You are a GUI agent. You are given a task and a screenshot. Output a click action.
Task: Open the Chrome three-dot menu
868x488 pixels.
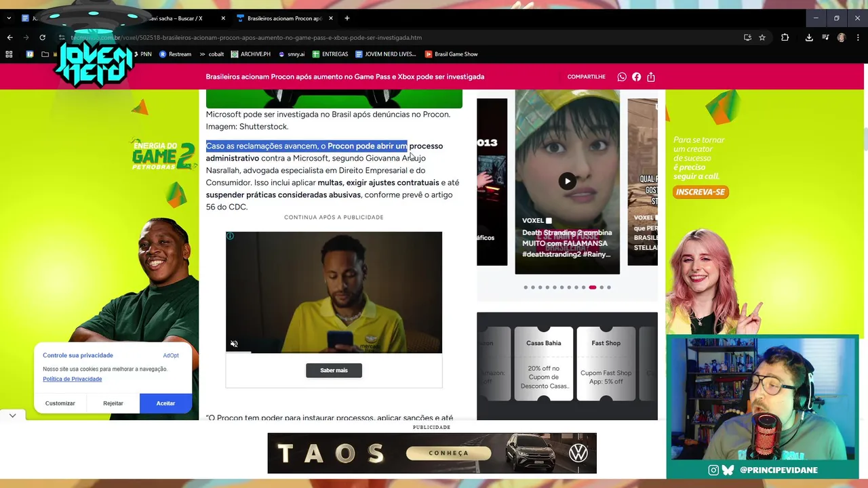tap(858, 37)
